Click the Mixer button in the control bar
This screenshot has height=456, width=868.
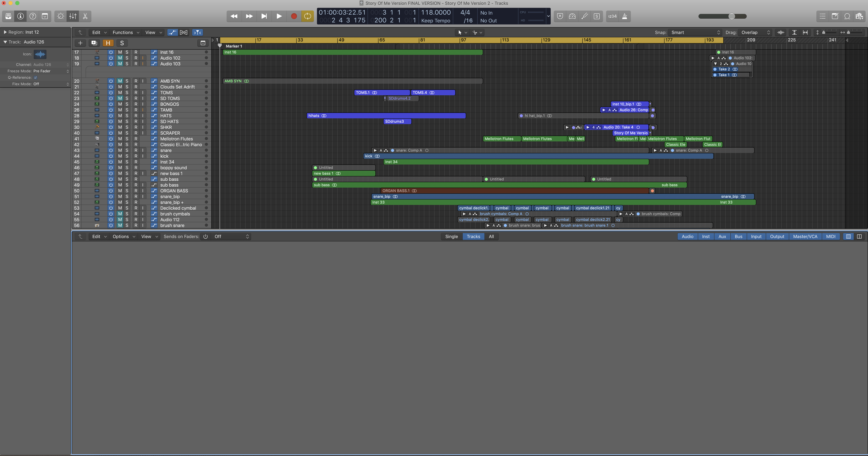pos(73,16)
